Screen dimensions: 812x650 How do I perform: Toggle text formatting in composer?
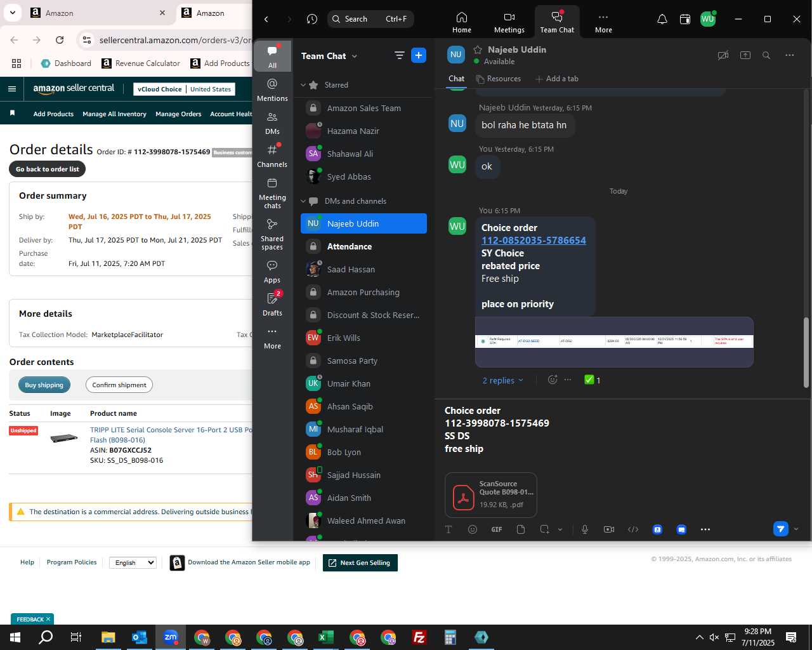click(449, 529)
